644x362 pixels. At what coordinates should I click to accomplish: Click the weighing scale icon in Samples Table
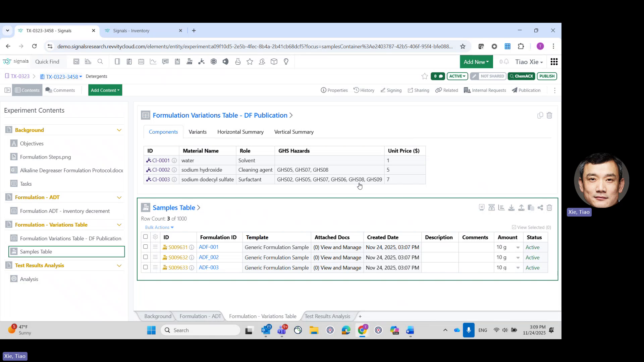tap(491, 207)
